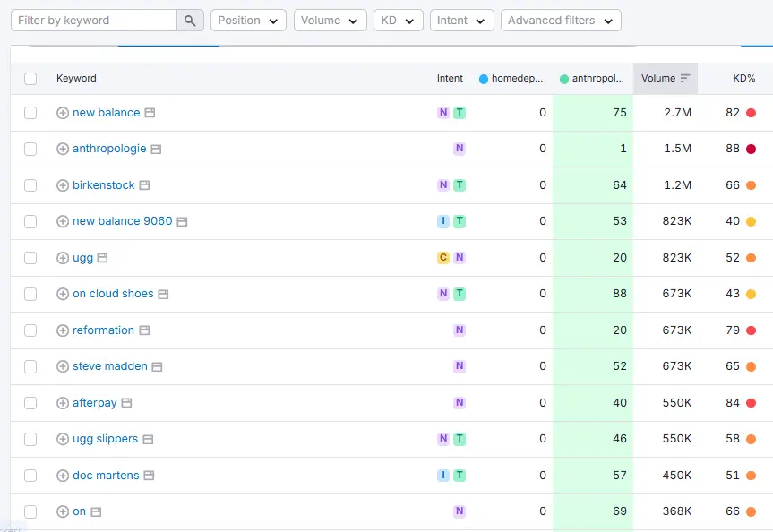
Task: Open the Advanced filters dropdown
Action: pos(560,21)
